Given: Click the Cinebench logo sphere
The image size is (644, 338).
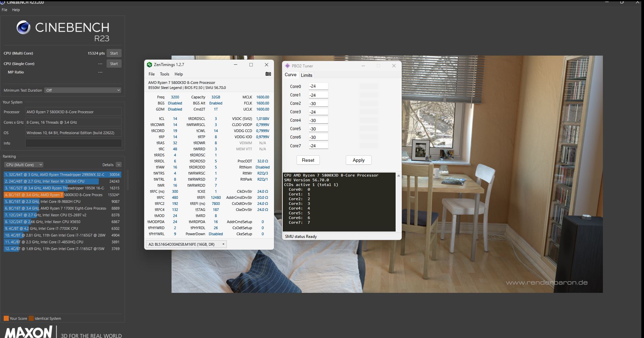Looking at the screenshot, I should [24, 27].
